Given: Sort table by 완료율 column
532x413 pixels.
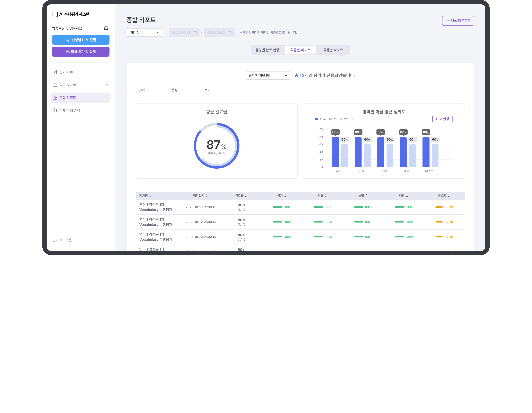Looking at the screenshot, I should pos(246,195).
